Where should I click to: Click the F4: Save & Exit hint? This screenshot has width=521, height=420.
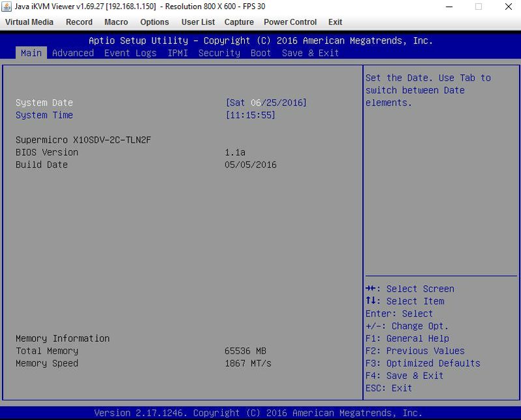(x=404, y=376)
